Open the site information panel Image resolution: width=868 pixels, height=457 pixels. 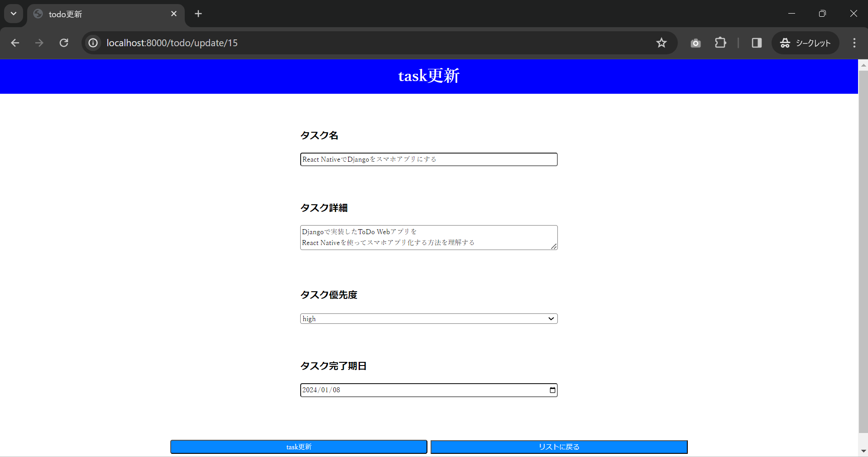[x=93, y=43]
